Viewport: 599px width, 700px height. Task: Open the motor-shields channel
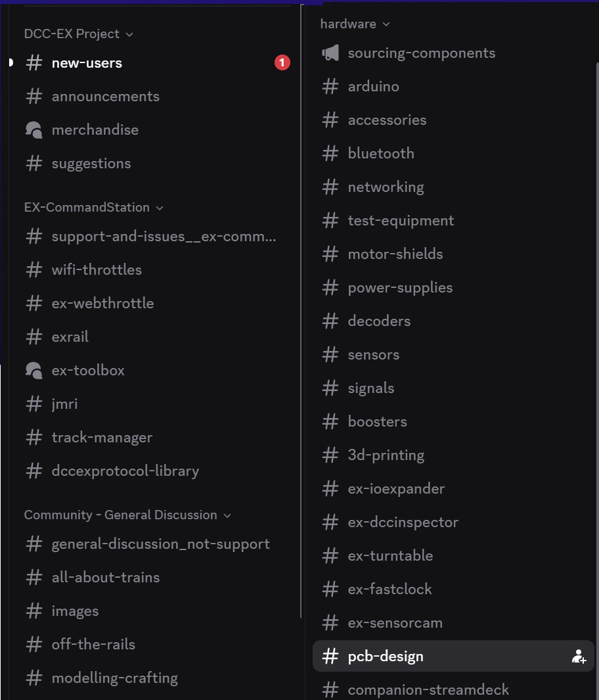pyautogui.click(x=395, y=254)
